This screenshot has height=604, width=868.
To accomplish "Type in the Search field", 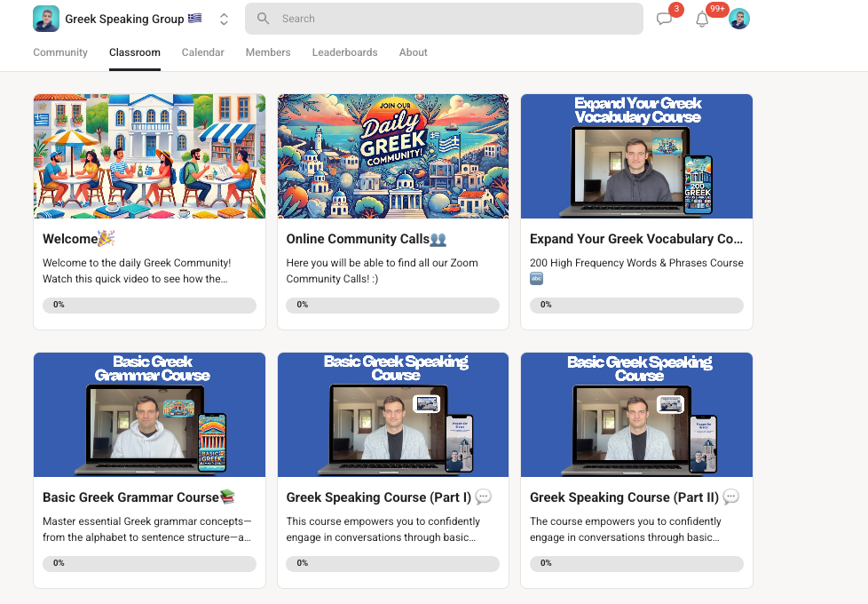I will [444, 19].
